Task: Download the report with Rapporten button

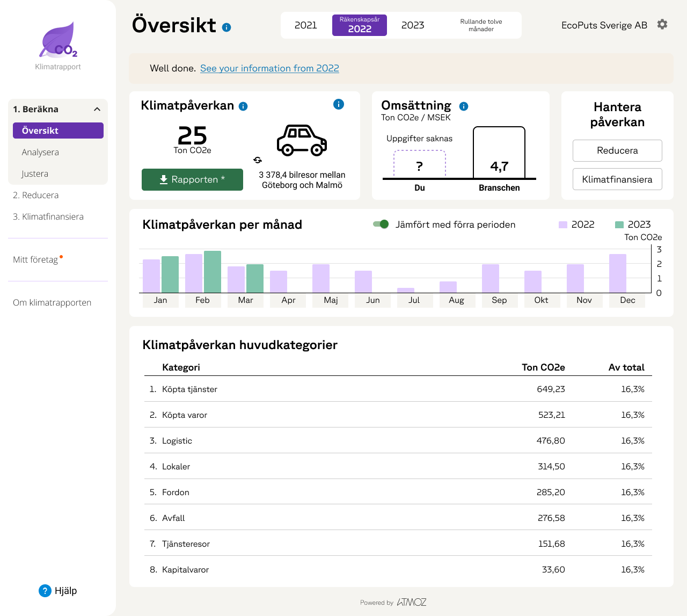Action: point(192,179)
